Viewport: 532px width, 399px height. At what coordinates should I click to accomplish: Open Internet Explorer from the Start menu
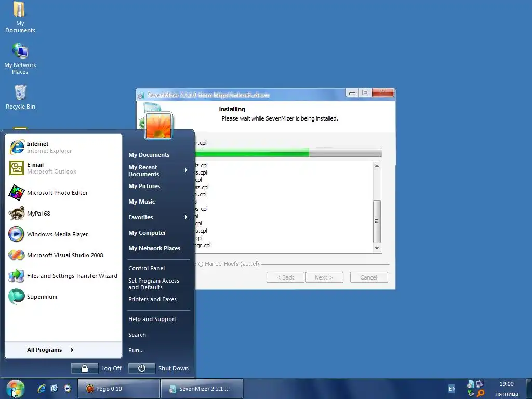point(63,147)
